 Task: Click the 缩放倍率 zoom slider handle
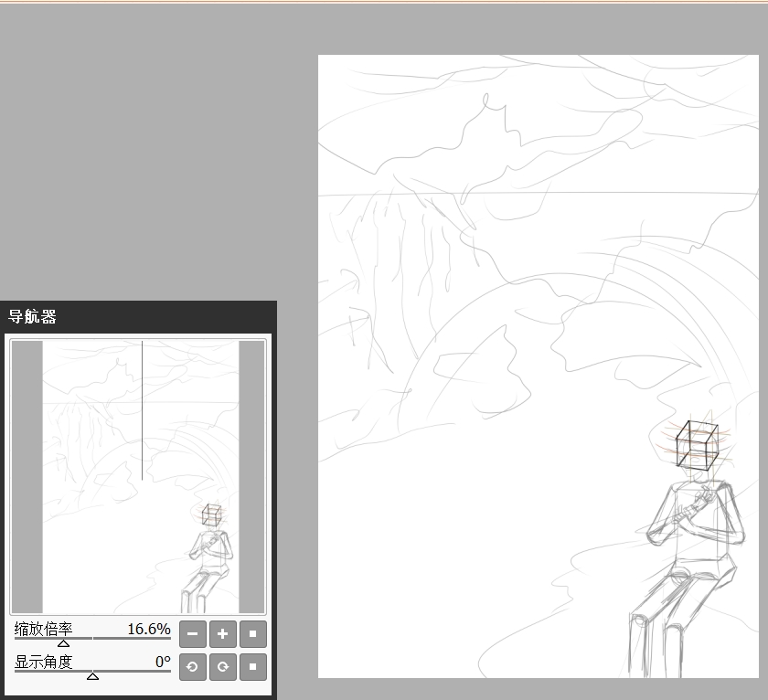pos(64,643)
